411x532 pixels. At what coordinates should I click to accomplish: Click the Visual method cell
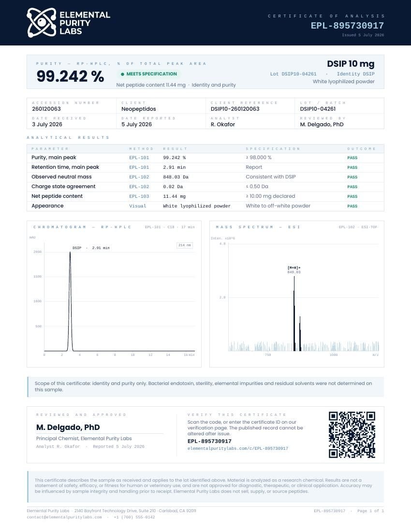[x=138, y=206]
